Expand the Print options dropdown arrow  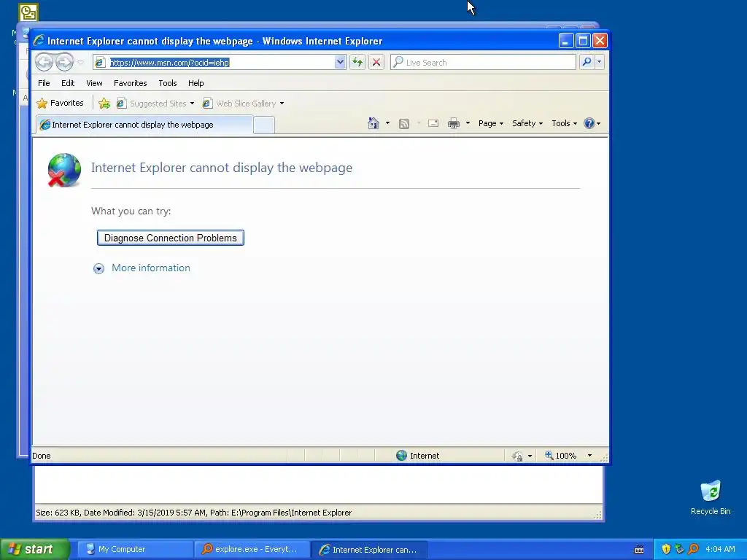[x=468, y=123]
